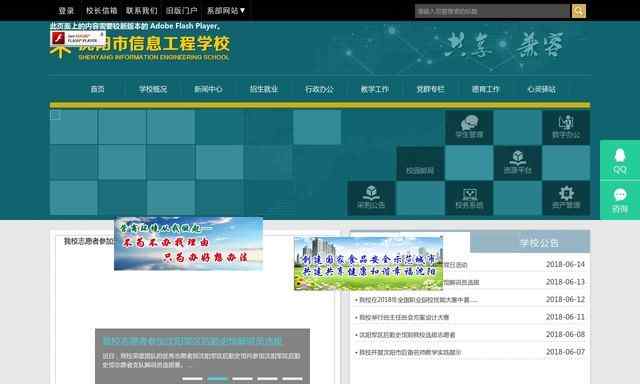Screen dimensions: 640x384
Task: Open the announcement dated 2018-06-13
Action: tap(469, 282)
